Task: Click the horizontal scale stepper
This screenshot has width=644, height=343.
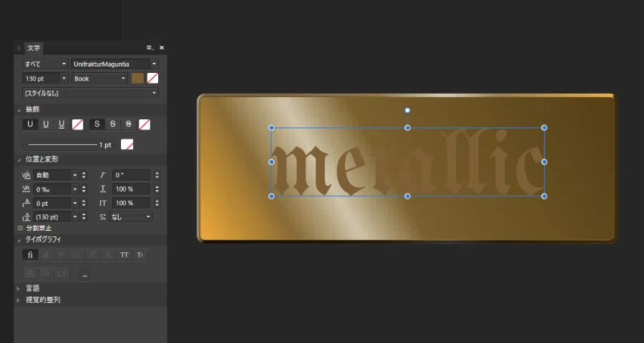Action: (x=157, y=189)
